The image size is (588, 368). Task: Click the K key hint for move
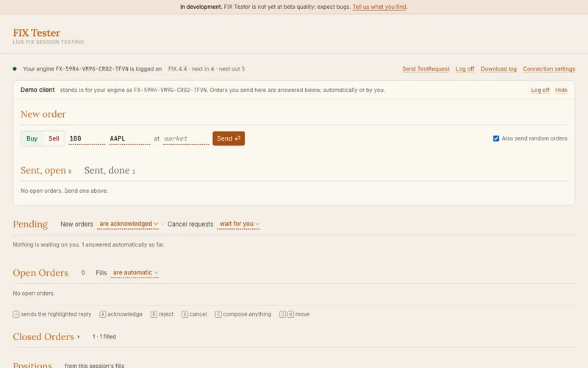(x=290, y=314)
